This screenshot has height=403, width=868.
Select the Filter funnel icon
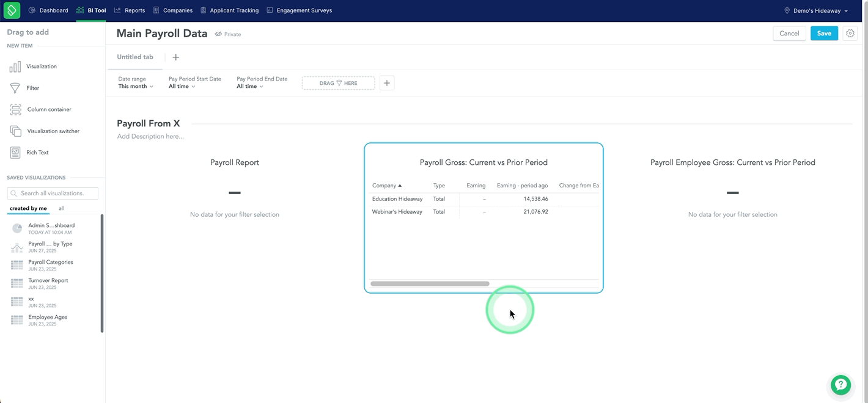15,88
